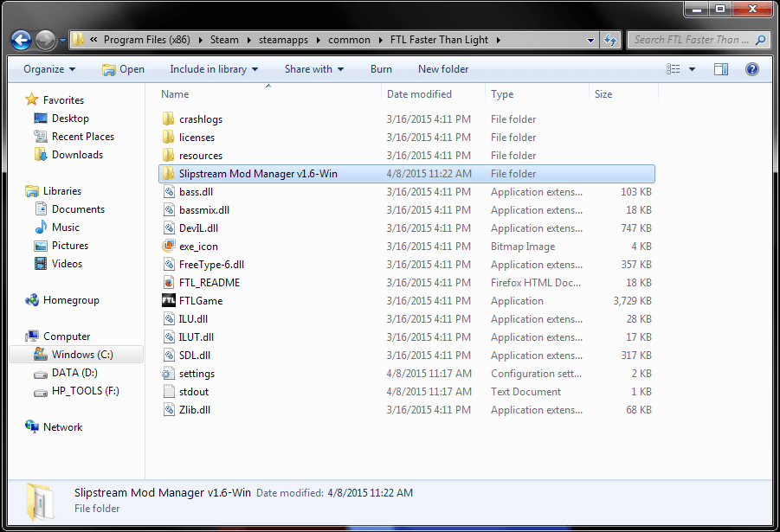The width and height of the screenshot is (780, 532).
Task: Click the search magnifier icon
Action: 760,40
